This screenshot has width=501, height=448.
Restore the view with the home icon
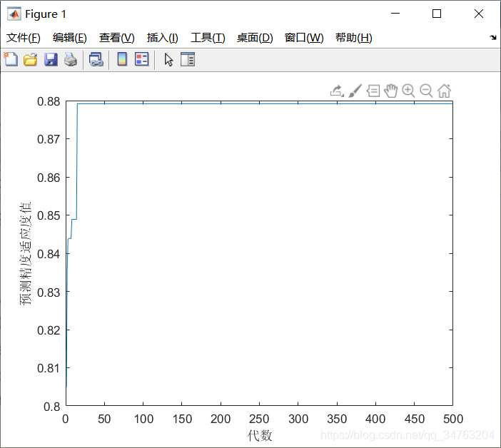pyautogui.click(x=444, y=91)
